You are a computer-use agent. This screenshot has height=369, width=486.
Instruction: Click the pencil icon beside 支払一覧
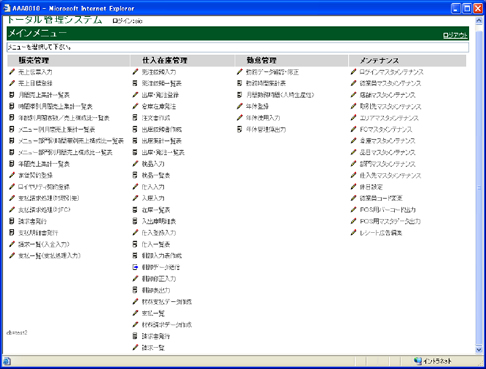pyautogui.click(x=135, y=313)
